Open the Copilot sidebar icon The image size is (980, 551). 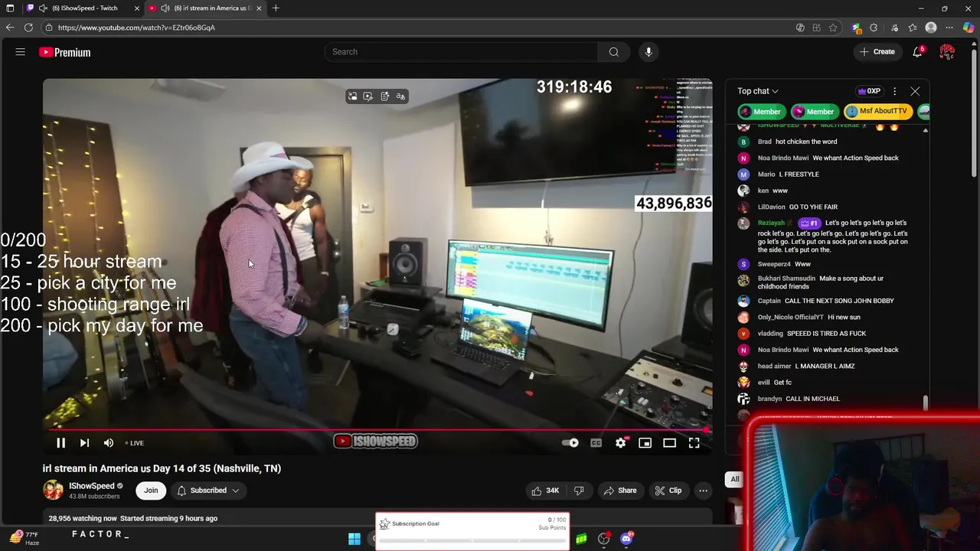point(969,28)
